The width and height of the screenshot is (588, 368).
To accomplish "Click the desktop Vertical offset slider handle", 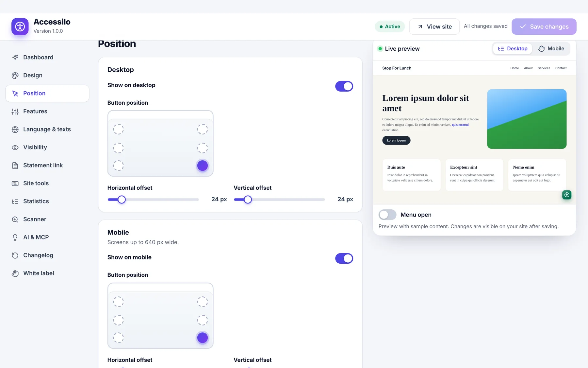I will [x=248, y=200].
